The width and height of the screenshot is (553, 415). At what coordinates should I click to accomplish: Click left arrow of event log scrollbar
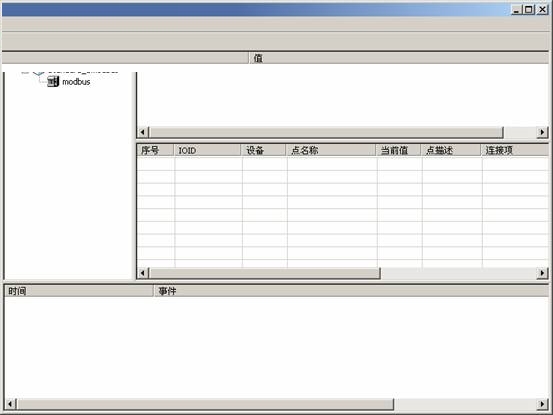pyautogui.click(x=10, y=404)
